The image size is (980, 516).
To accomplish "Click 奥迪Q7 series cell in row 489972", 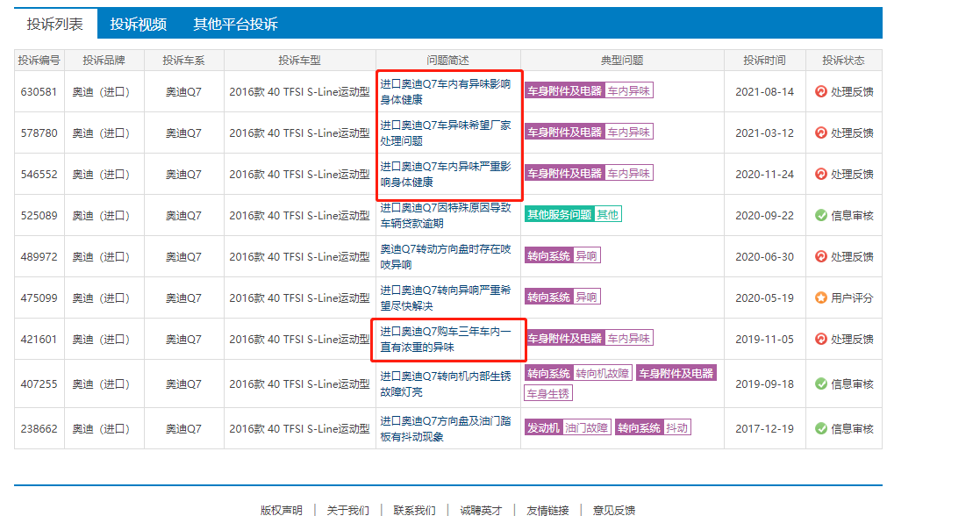I will (183, 256).
